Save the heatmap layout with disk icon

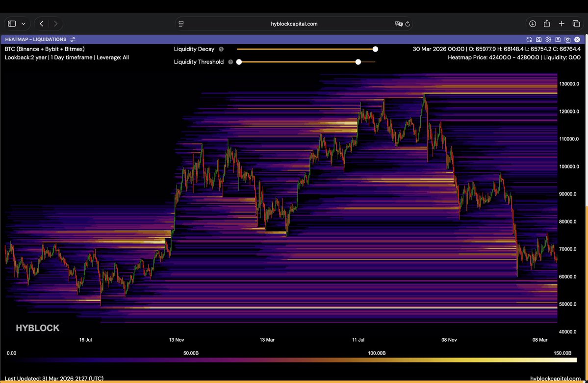558,39
